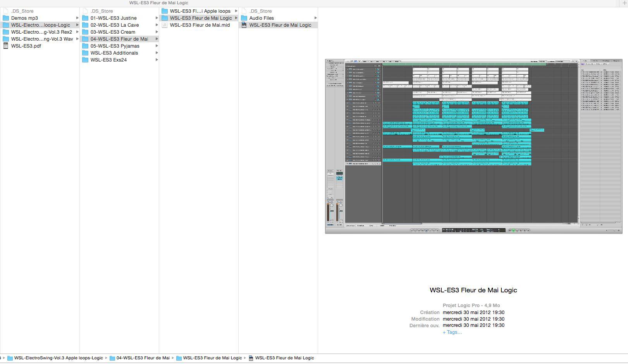628x364 pixels.
Task: Go to WSL-ES3 Fleur de Mai Logic folder in path bar
Action: tap(212, 358)
